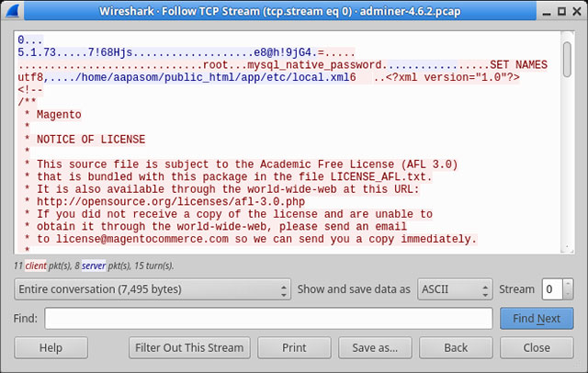Screen dimensions: 588x373
Task: Click the Stream number field
Action: 551,289
